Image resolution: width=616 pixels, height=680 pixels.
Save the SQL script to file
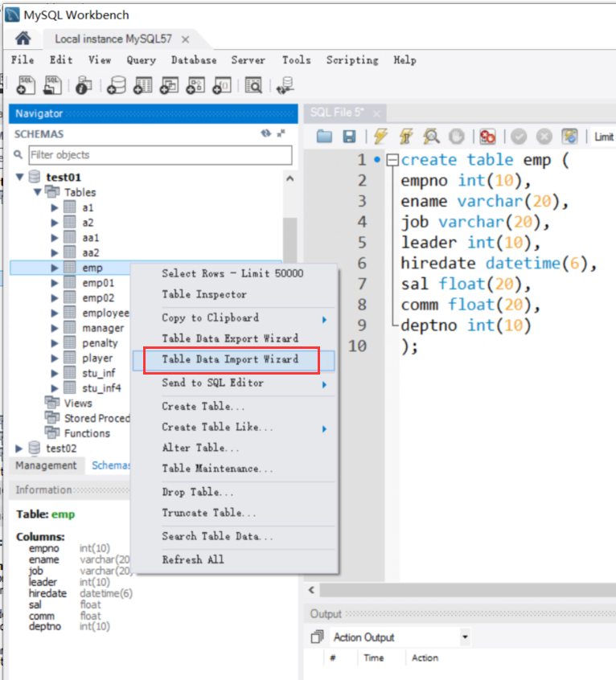tap(349, 137)
